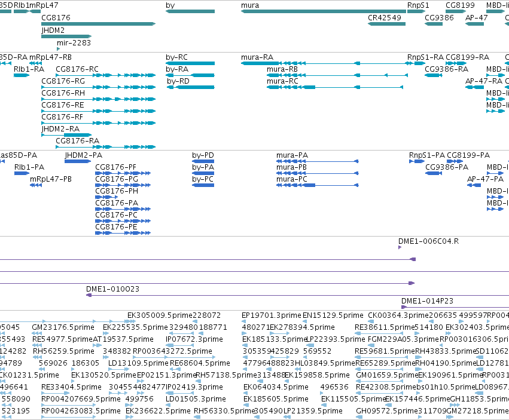Open the EK236622.5prime cDNA label
This screenshot has width=509, height=420.
pyautogui.click(x=158, y=411)
